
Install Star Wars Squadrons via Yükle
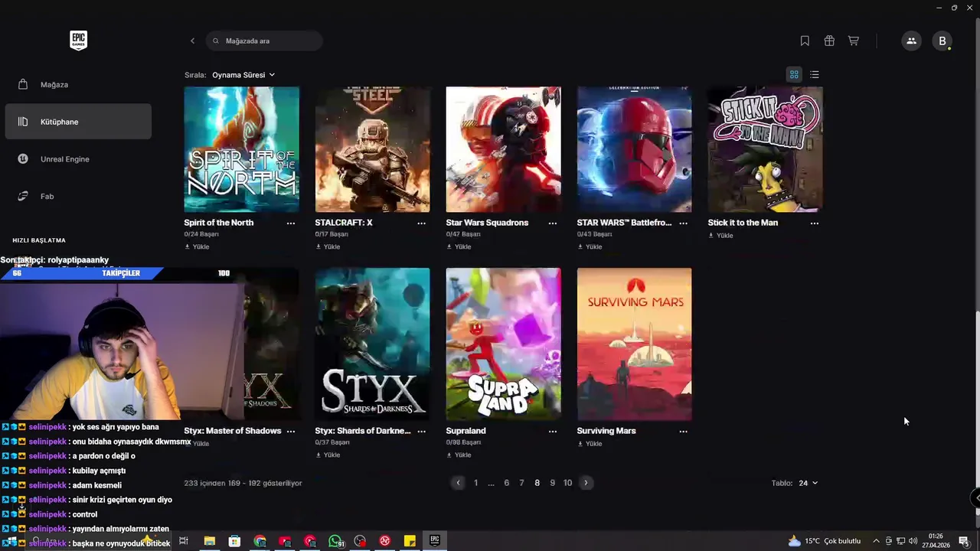point(459,246)
